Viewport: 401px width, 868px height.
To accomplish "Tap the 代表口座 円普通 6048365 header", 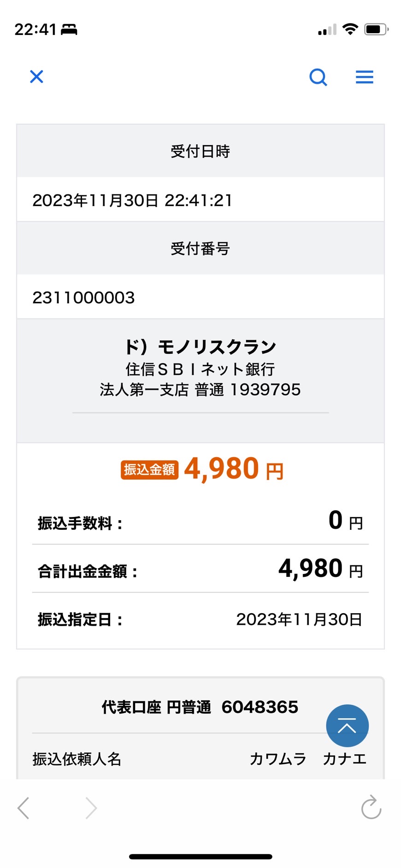I will pyautogui.click(x=200, y=707).
